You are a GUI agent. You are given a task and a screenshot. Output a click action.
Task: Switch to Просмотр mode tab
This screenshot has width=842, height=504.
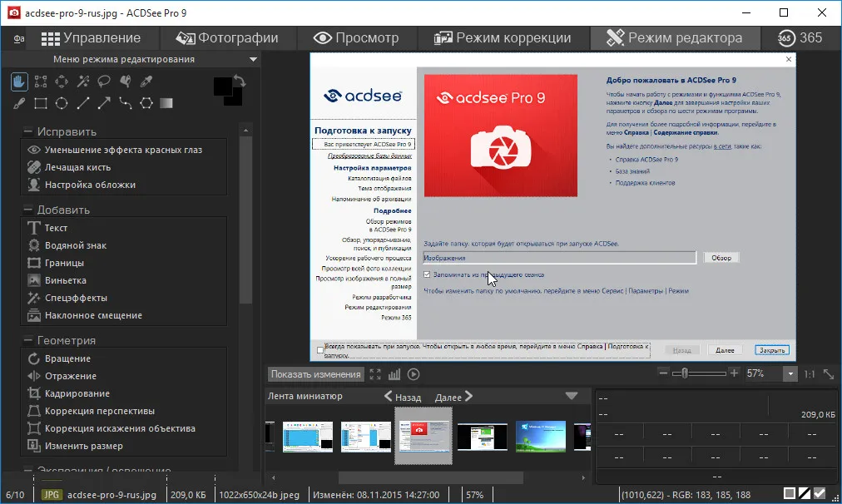click(x=356, y=38)
